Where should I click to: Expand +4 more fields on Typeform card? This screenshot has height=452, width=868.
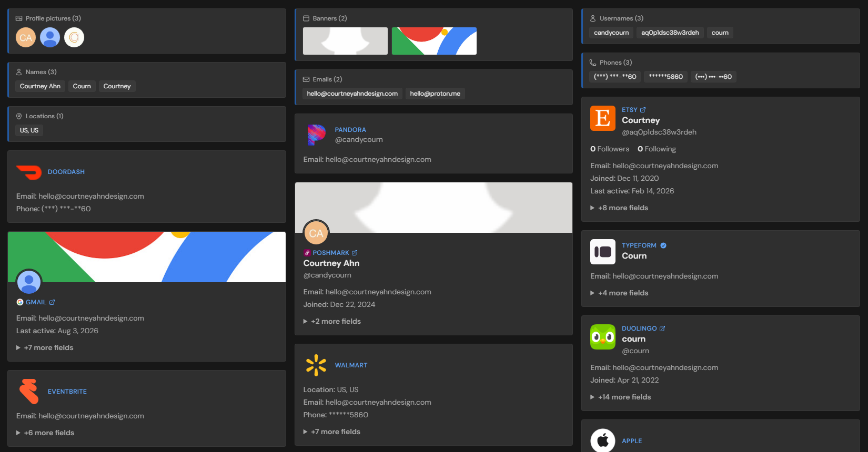click(619, 293)
